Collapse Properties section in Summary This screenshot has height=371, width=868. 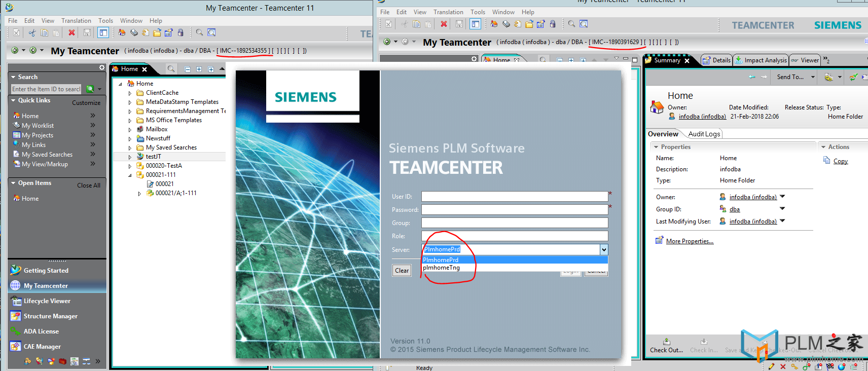click(x=656, y=147)
